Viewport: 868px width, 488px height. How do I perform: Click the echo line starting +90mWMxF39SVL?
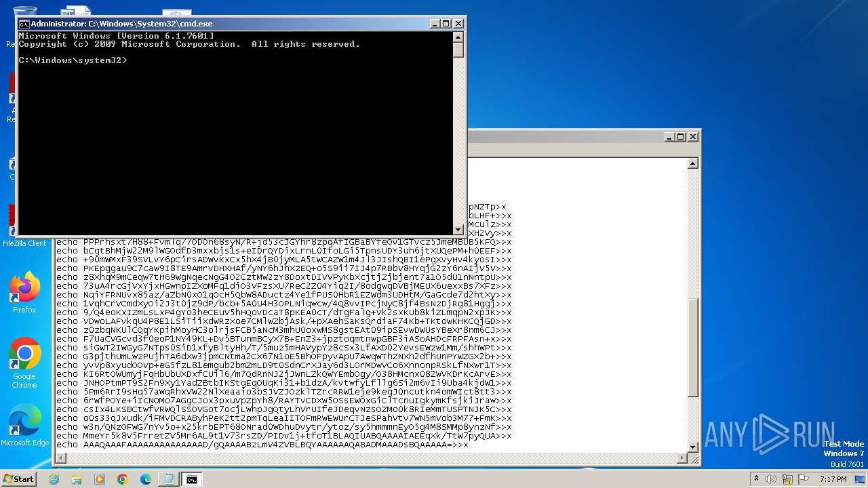pos(284,260)
